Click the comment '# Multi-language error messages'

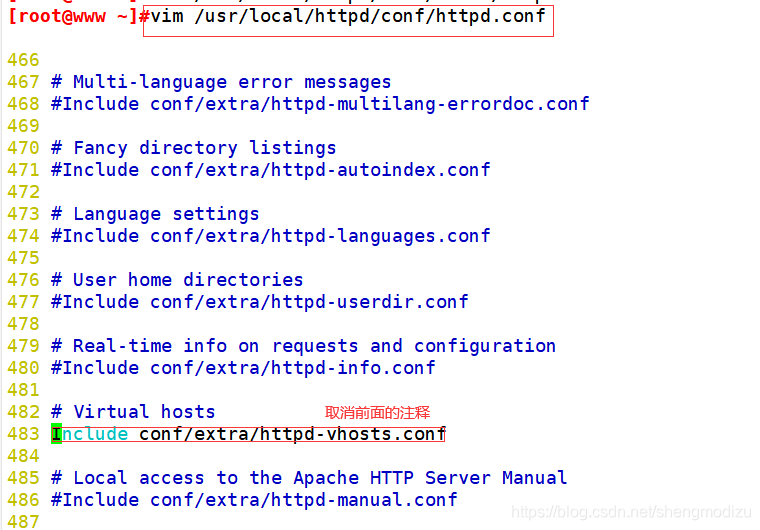tap(221, 82)
